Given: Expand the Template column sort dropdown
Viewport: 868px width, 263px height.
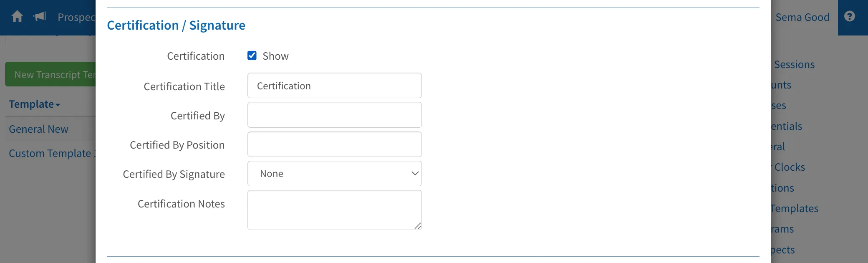Looking at the screenshot, I should (35, 104).
